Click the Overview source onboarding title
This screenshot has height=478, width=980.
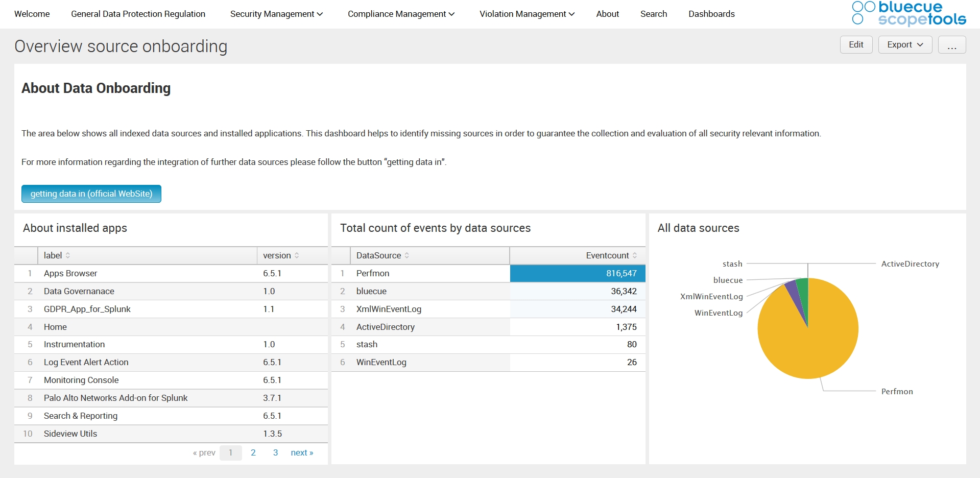coord(121,46)
